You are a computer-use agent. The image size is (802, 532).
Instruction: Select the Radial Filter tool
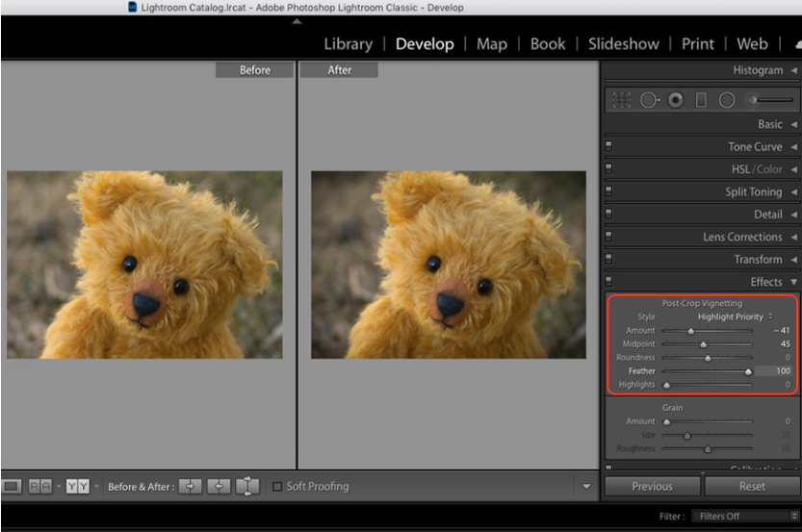click(x=726, y=100)
